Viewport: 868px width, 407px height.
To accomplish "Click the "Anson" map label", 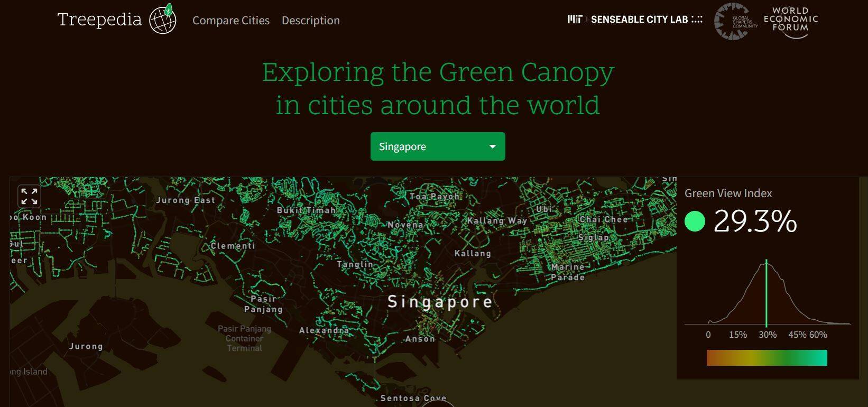I will tap(420, 339).
